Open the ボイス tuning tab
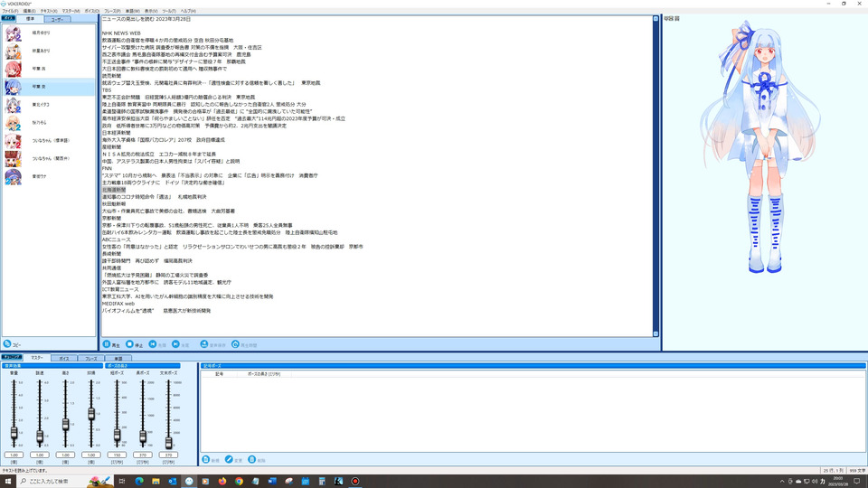868x488 pixels. pos(64,359)
